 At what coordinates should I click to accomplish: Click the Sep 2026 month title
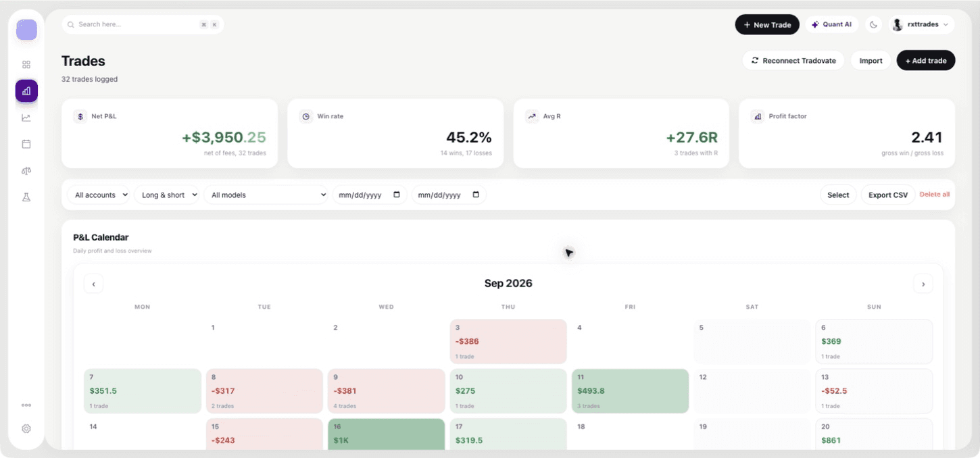tap(508, 284)
